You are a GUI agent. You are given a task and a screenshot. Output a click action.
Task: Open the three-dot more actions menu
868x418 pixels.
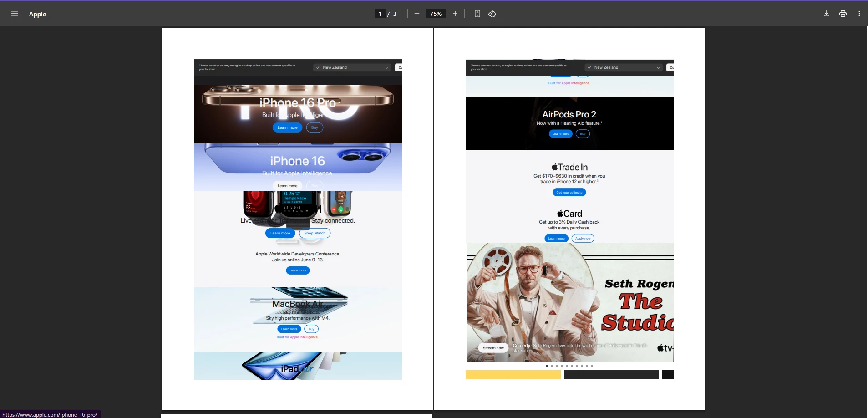pyautogui.click(x=859, y=14)
